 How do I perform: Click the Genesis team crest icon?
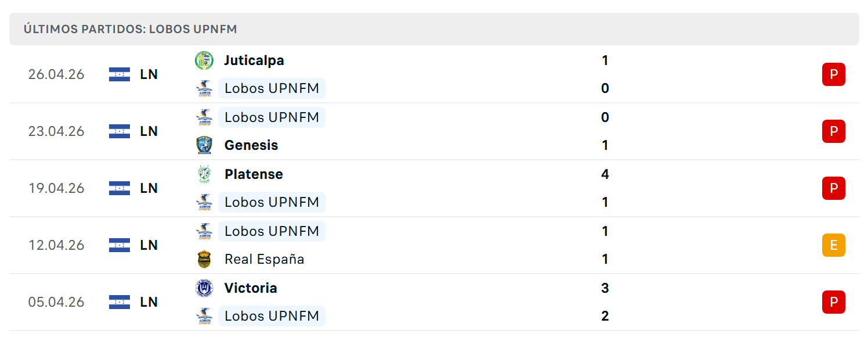tap(204, 145)
